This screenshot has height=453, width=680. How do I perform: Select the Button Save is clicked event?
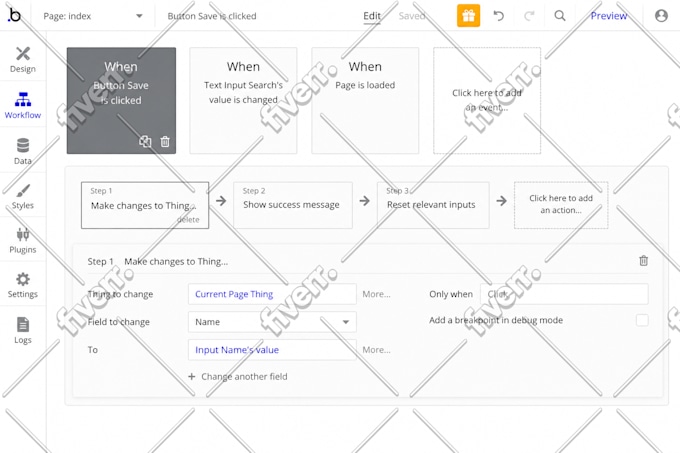(x=121, y=101)
